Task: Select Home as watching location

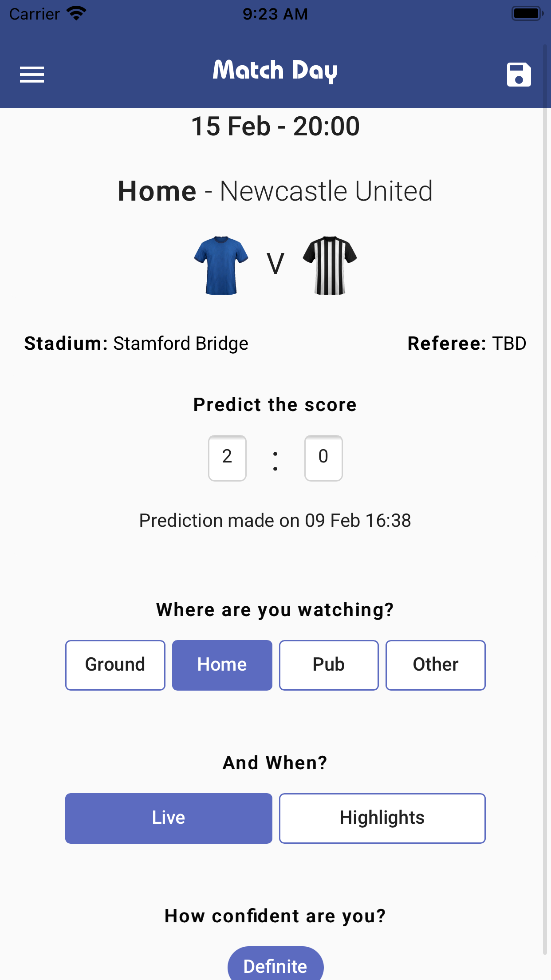Action: (222, 665)
